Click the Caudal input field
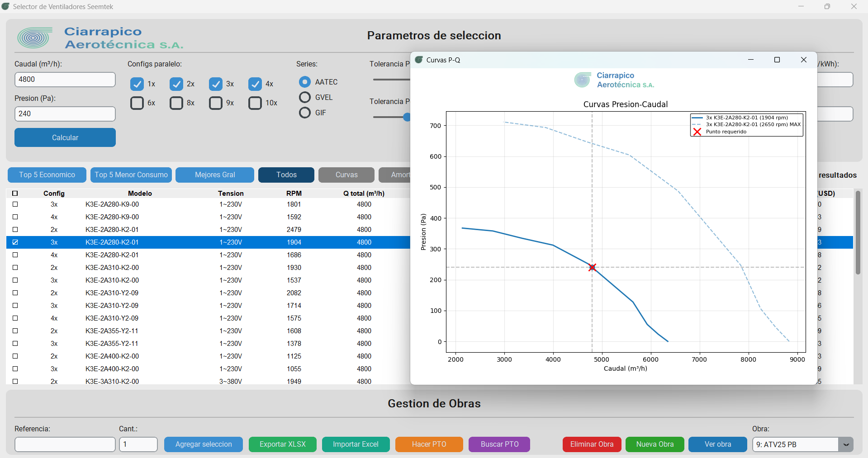The image size is (868, 458). (x=65, y=80)
